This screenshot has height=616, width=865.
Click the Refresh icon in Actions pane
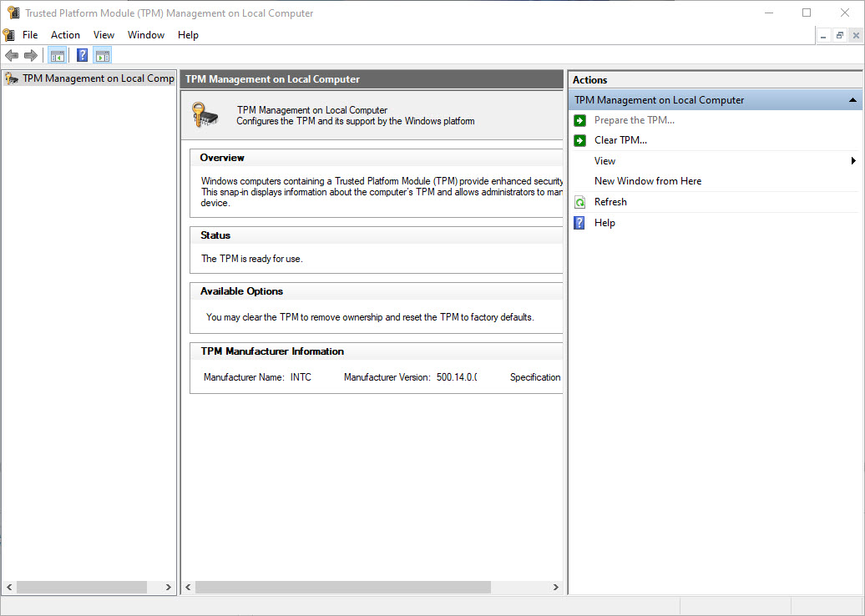click(x=579, y=202)
